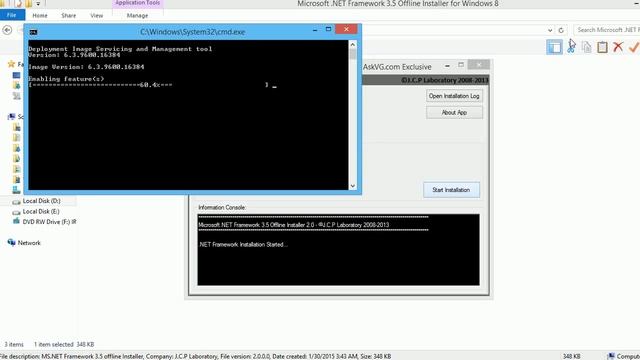
Task: Open the address bar history dropdown
Action: coord(550,30)
